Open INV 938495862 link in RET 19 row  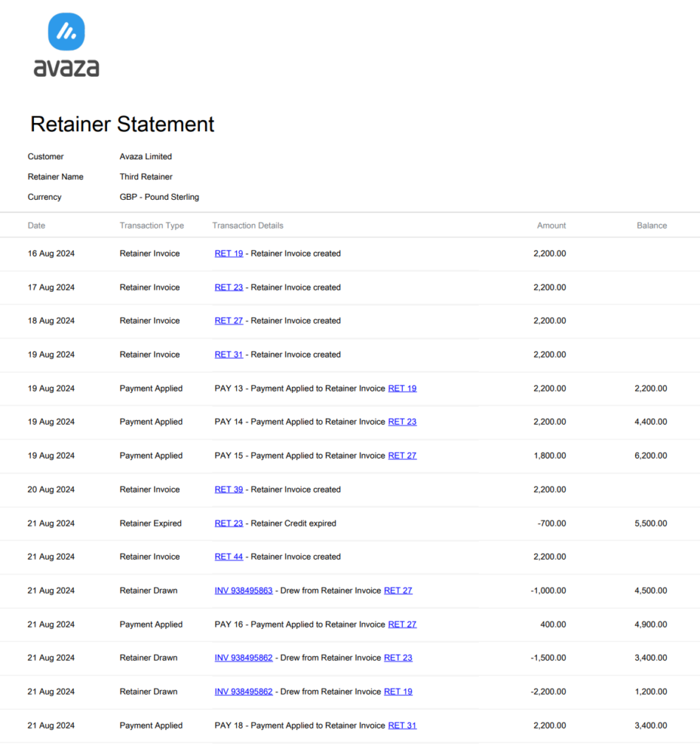(243, 692)
